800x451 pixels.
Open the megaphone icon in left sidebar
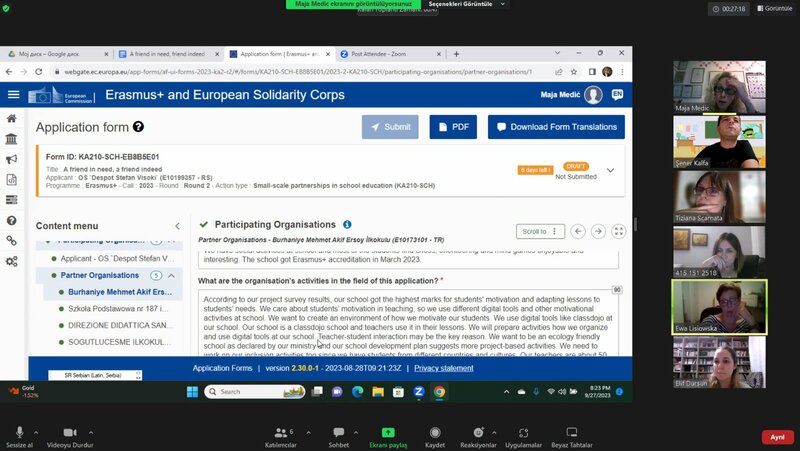[11, 160]
